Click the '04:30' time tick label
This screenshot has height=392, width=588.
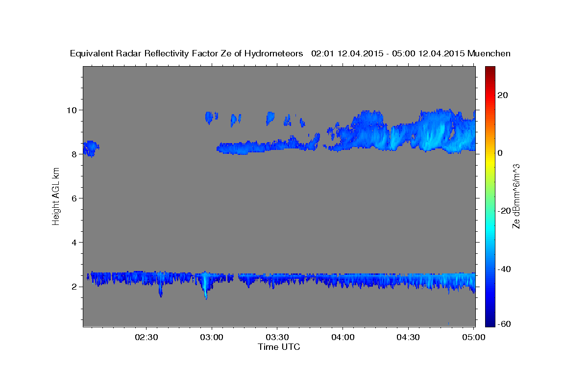[408, 338]
